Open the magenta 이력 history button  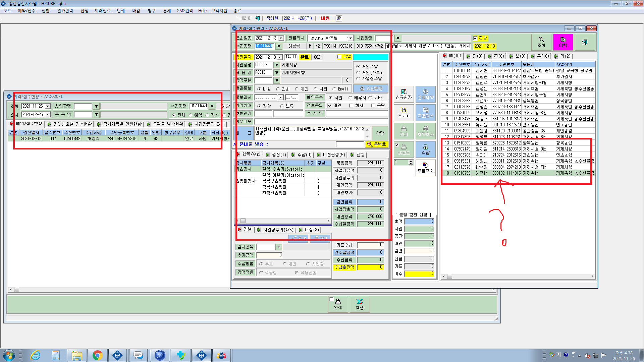[x=563, y=42]
